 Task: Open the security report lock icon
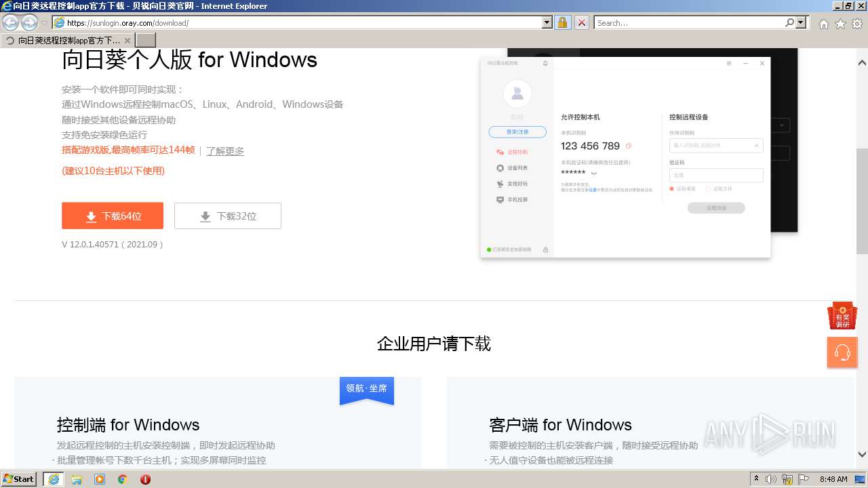point(562,22)
